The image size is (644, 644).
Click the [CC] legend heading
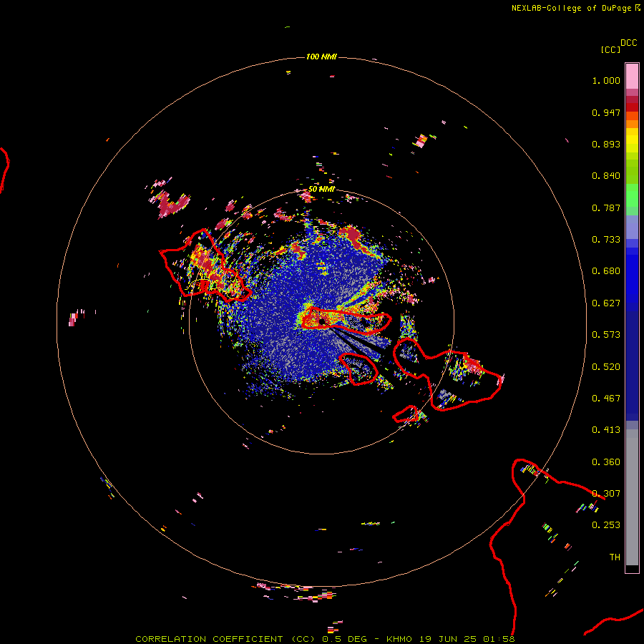point(610,49)
